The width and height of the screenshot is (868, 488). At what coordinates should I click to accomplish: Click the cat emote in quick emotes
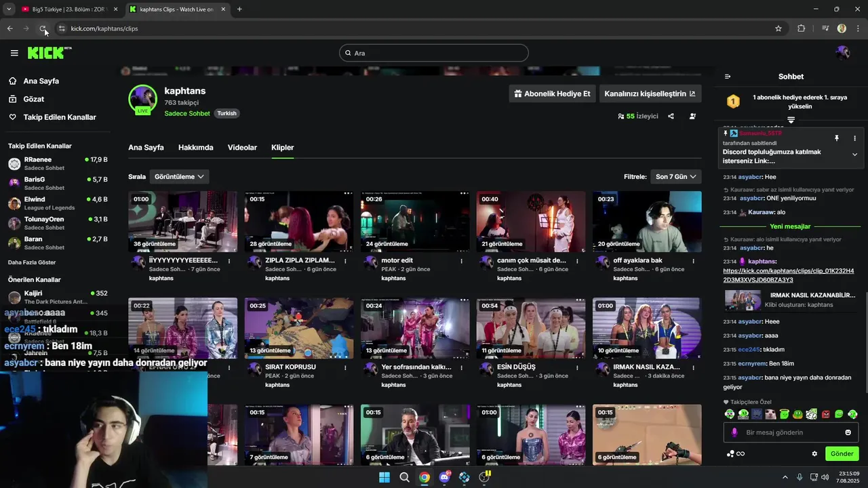coord(770,414)
